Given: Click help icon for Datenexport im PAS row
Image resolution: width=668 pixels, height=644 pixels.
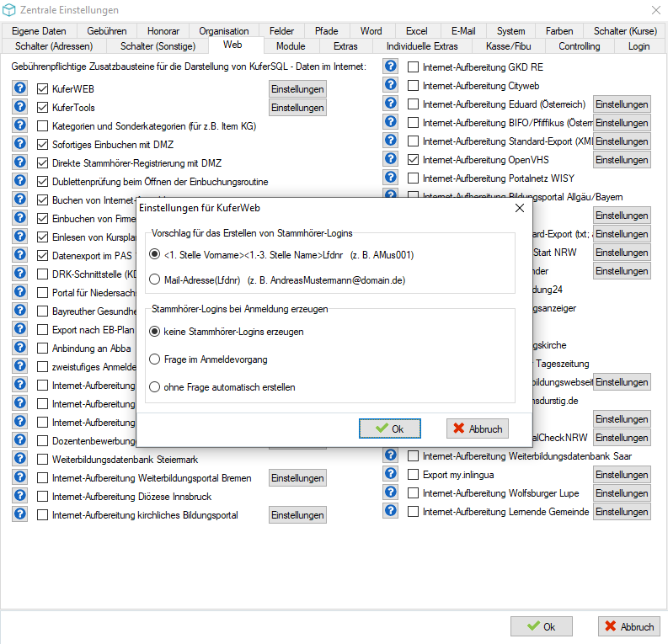Looking at the screenshot, I should pos(19,254).
